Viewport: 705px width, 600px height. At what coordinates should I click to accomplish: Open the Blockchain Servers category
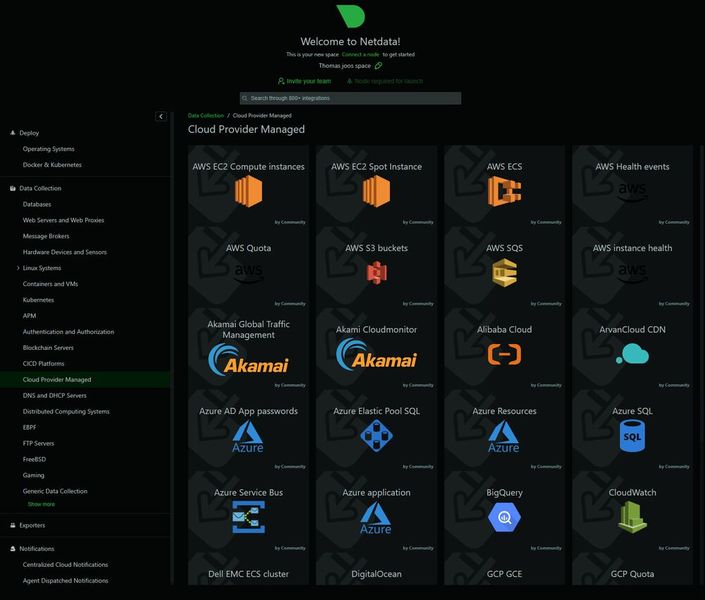48,348
